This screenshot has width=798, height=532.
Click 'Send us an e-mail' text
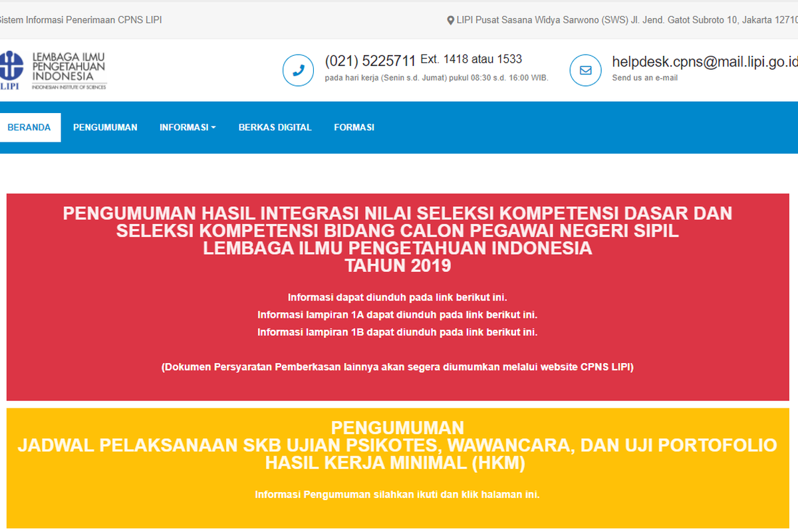point(644,78)
